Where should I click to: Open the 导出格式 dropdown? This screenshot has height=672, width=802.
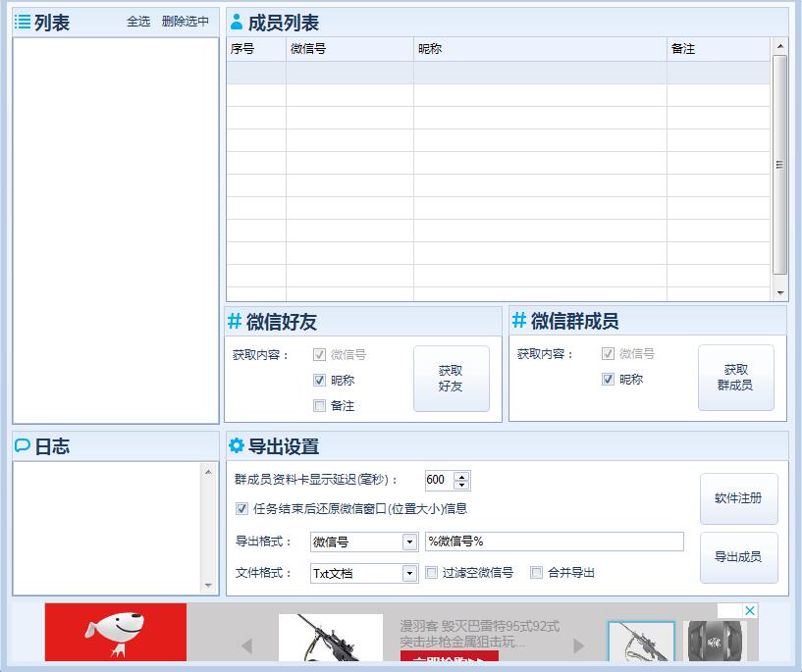click(409, 542)
